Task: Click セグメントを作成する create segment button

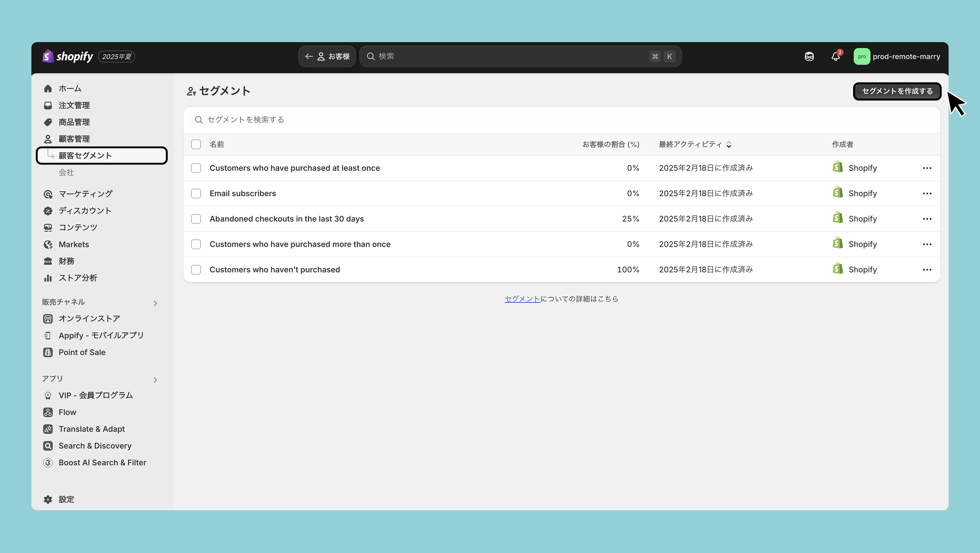Action: tap(897, 91)
